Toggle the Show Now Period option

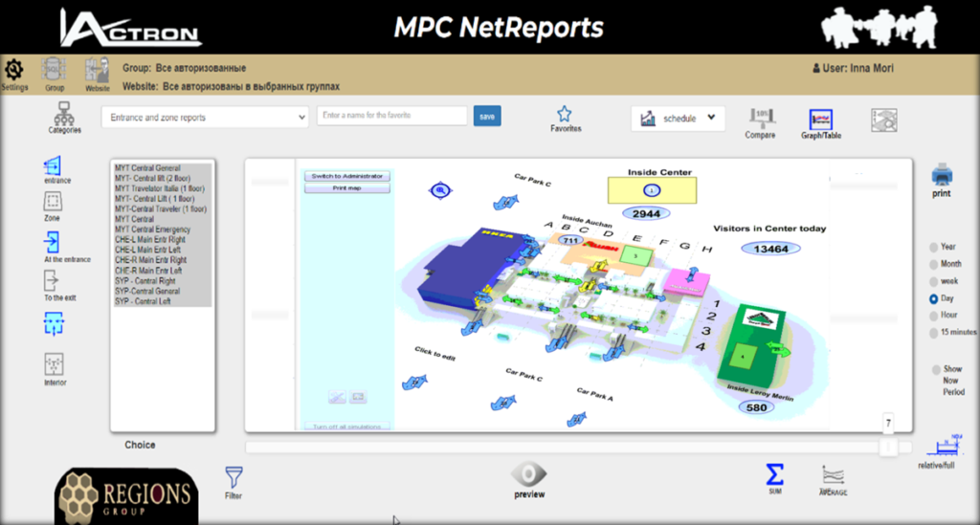click(936, 369)
